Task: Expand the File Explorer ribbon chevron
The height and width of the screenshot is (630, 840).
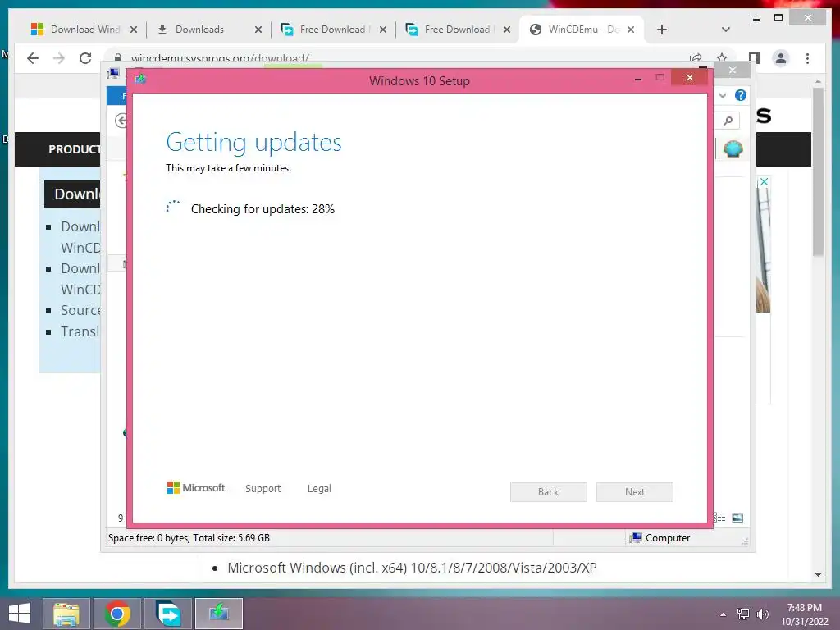Action: pos(723,95)
